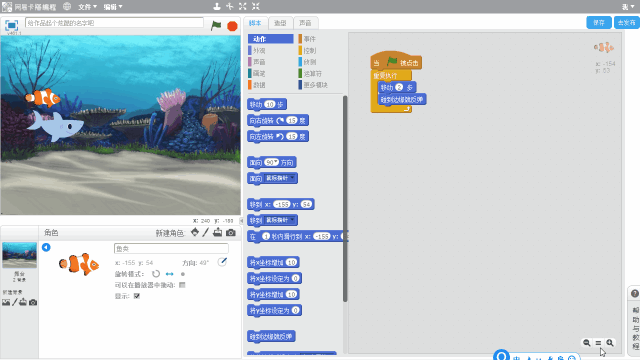Click the 移动 10 步 palette block
This screenshot has height=360, width=640.
click(x=267, y=104)
